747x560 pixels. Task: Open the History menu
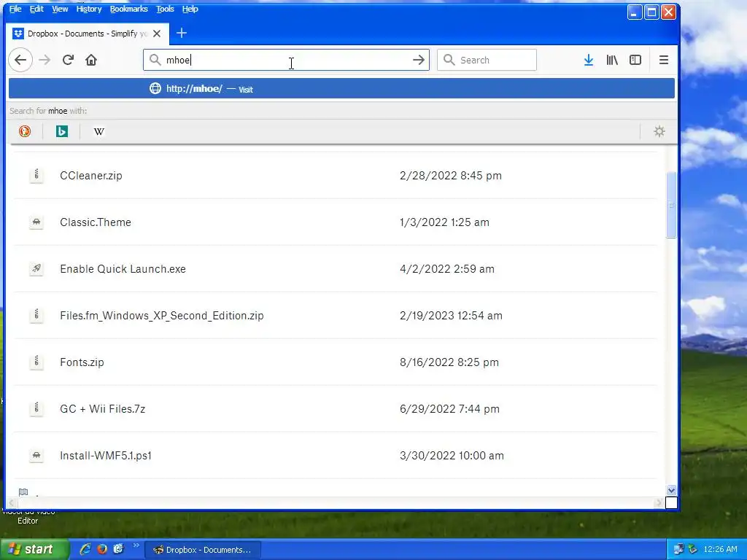(x=88, y=9)
